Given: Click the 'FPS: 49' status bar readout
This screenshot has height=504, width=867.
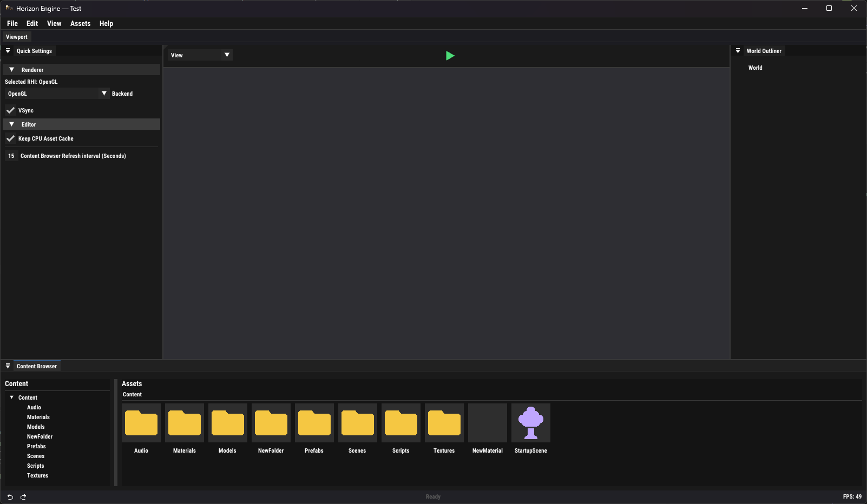Looking at the screenshot, I should (x=852, y=496).
